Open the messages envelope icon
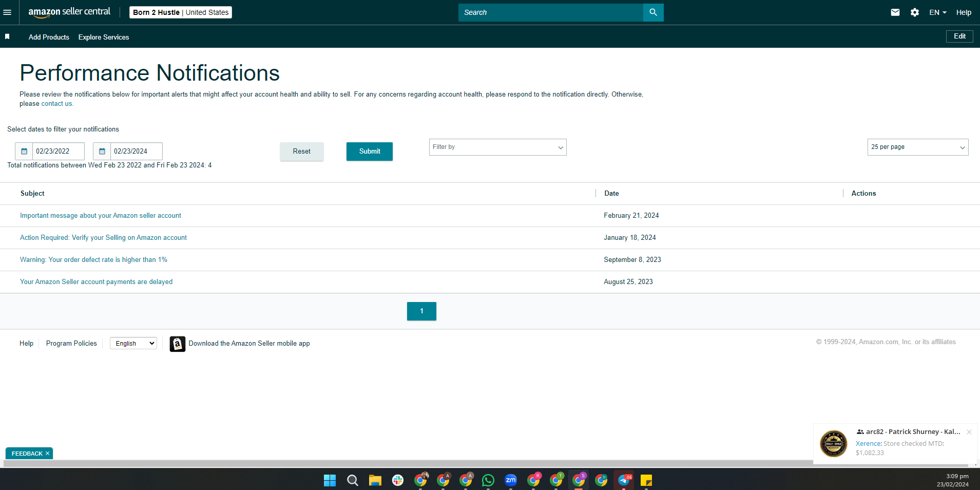 [895, 12]
